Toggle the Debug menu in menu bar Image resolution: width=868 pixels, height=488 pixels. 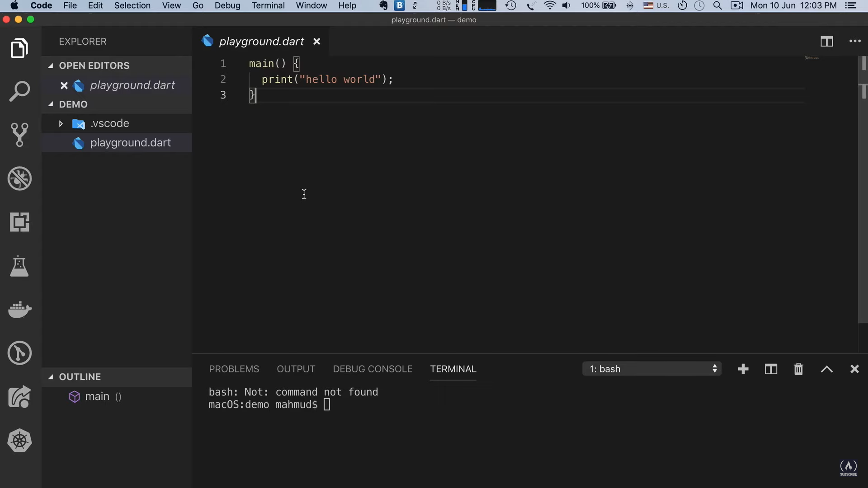(228, 5)
